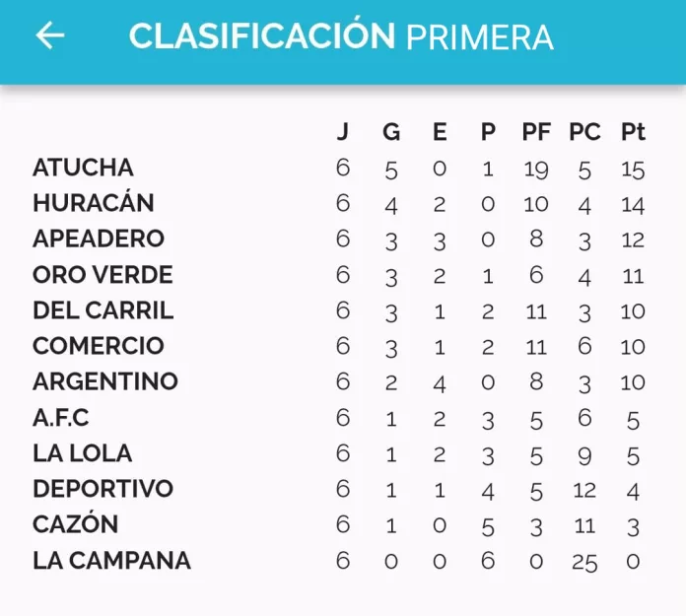Image resolution: width=686 pixels, height=616 pixels.
Task: Tap the G wins column header
Action: pos(391,133)
